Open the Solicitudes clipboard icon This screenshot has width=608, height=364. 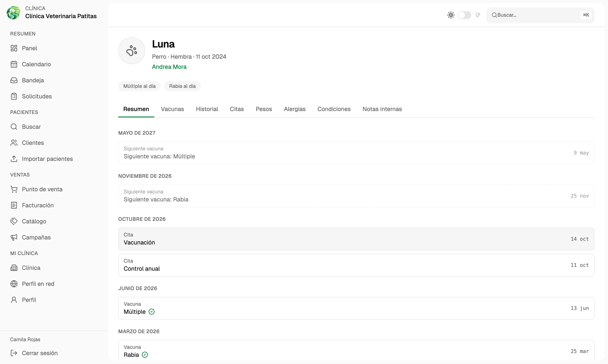[x=14, y=96]
